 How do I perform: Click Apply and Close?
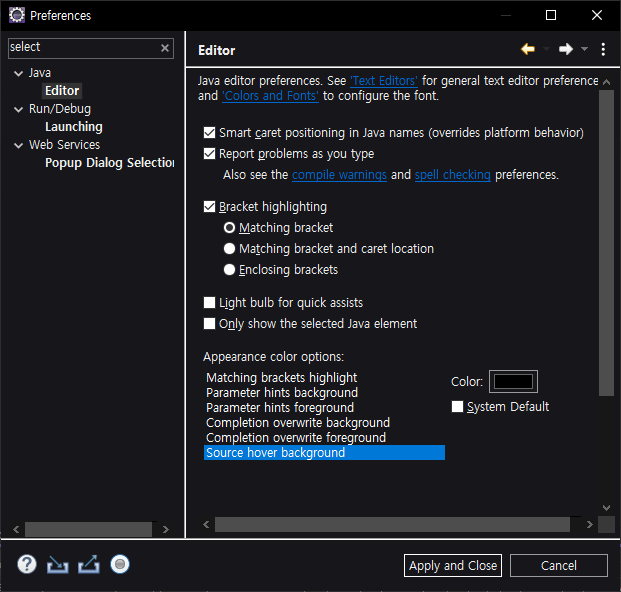point(453,565)
